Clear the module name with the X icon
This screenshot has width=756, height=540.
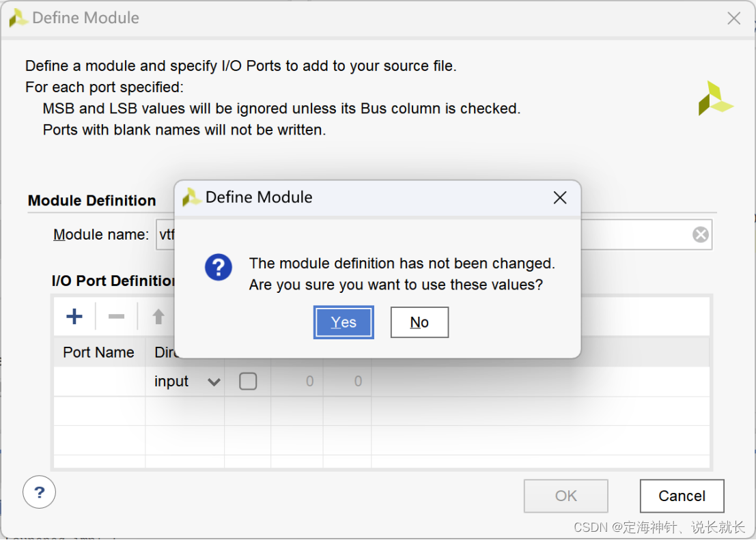(x=700, y=235)
